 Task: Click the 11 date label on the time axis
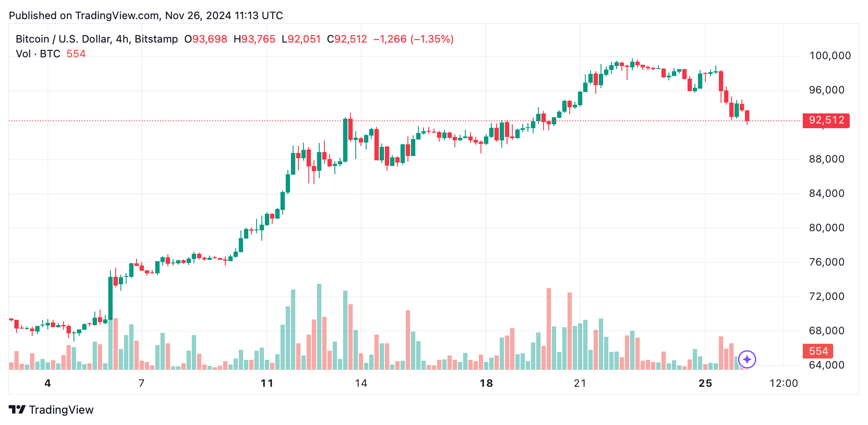tap(267, 383)
